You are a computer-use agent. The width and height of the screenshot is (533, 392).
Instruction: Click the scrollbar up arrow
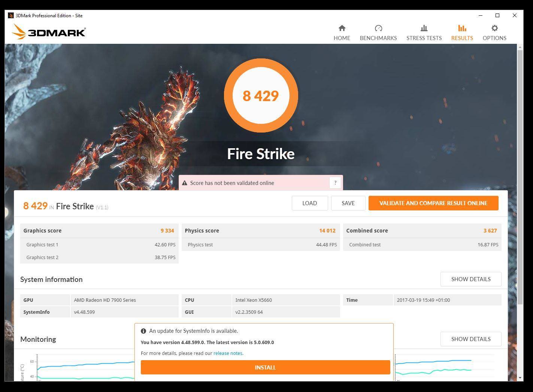pyautogui.click(x=520, y=47)
